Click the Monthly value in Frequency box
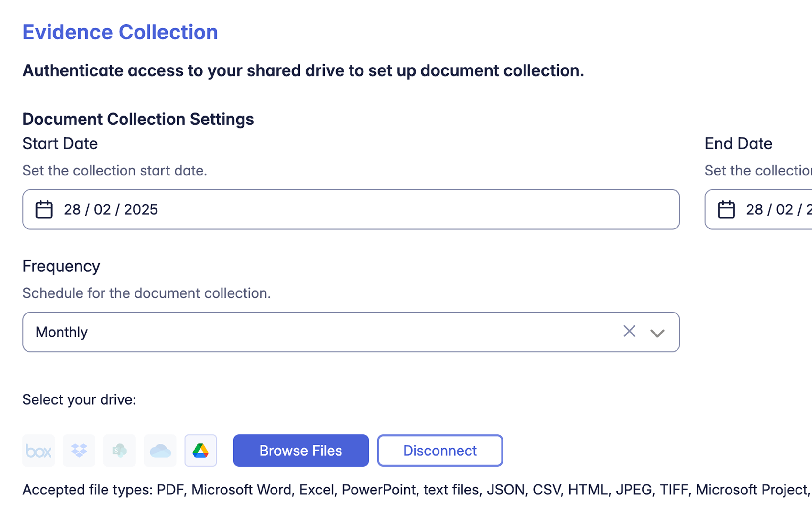The height and width of the screenshot is (509, 812). [x=62, y=332]
